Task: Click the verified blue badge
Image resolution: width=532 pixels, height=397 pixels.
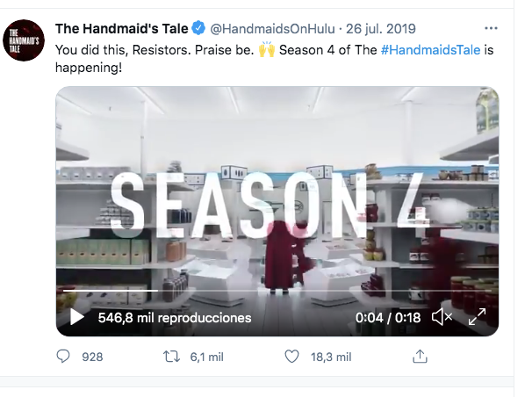Action: click(198, 28)
